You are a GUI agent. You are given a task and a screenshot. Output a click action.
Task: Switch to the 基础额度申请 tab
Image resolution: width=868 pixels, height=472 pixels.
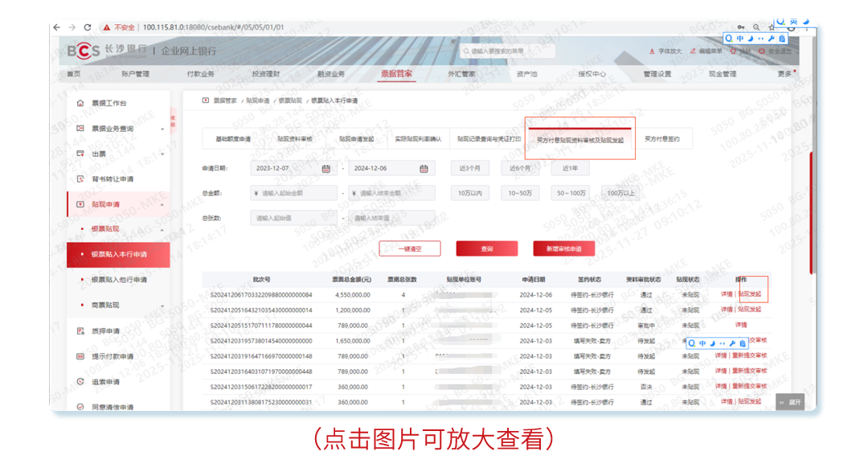233,139
